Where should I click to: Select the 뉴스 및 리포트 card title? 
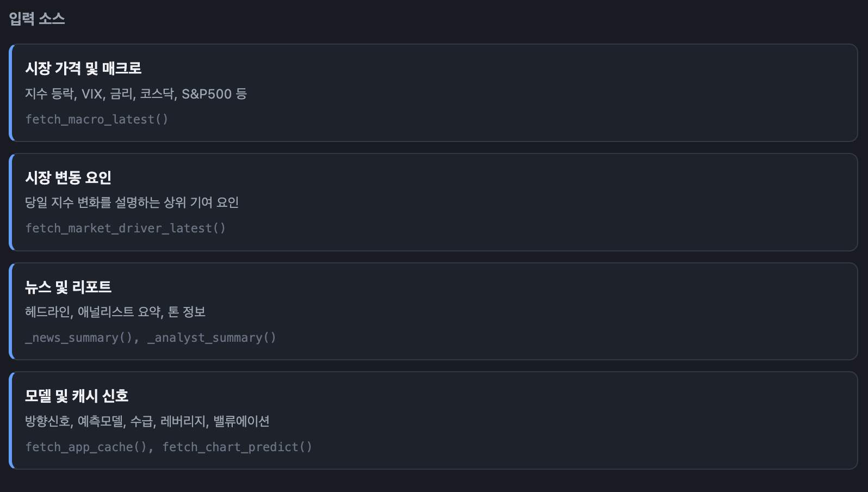pyautogui.click(x=68, y=287)
